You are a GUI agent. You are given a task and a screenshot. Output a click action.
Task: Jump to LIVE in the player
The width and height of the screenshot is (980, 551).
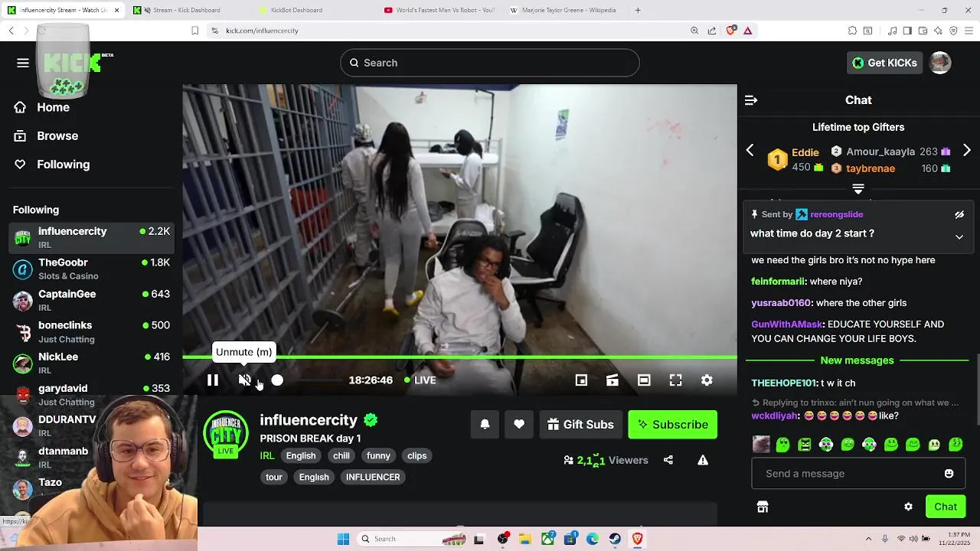pyautogui.click(x=420, y=380)
